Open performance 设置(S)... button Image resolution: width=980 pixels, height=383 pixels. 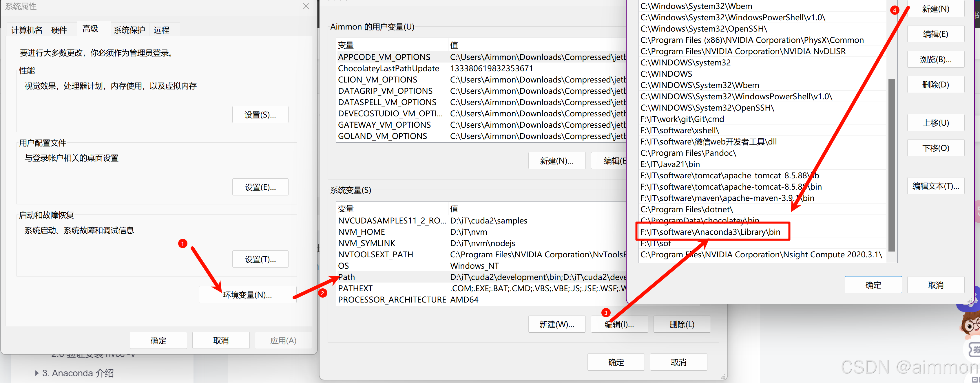260,114
